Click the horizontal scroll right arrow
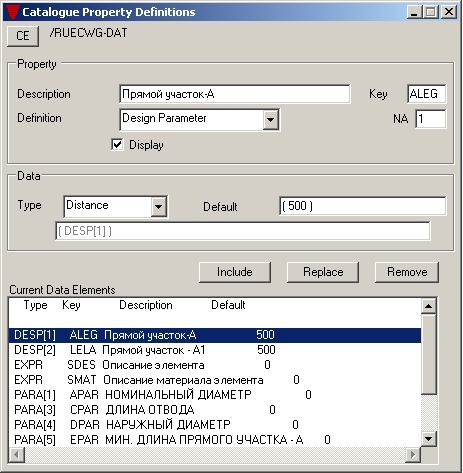 (413, 455)
